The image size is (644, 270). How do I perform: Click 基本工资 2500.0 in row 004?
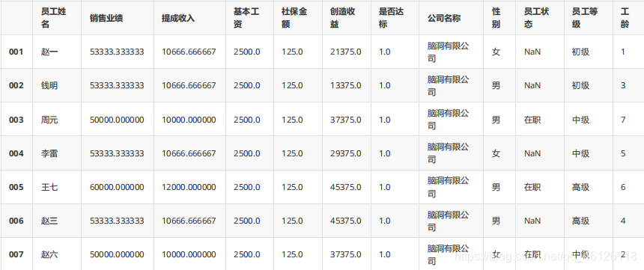coord(247,153)
